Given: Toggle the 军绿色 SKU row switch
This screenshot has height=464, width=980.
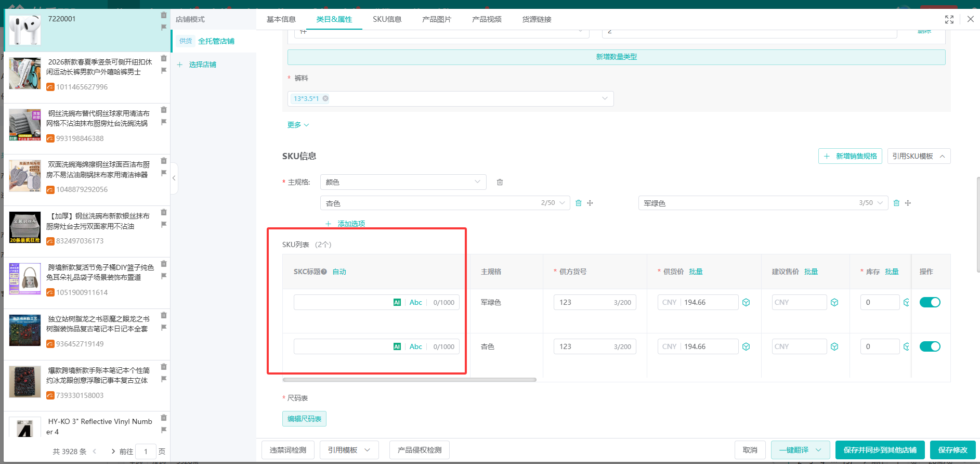Looking at the screenshot, I should click(930, 302).
